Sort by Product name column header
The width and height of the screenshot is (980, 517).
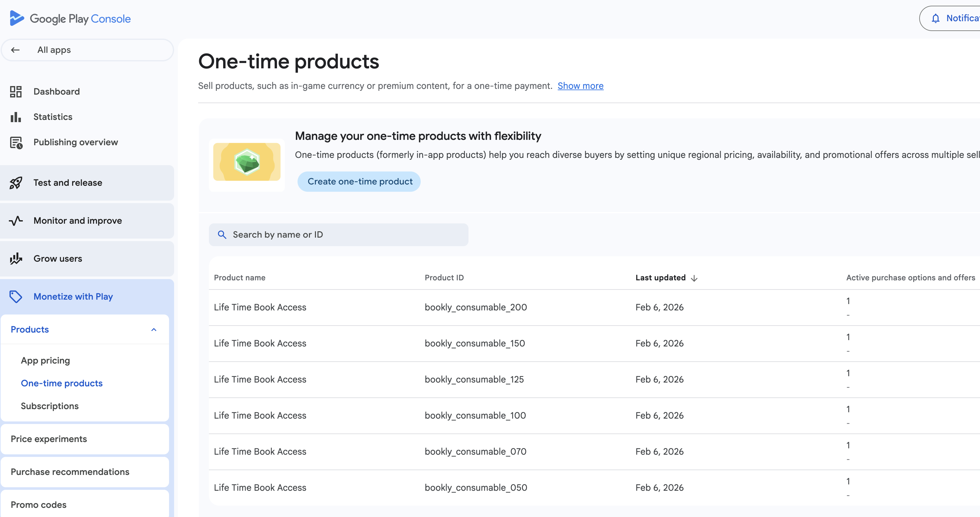[240, 278]
